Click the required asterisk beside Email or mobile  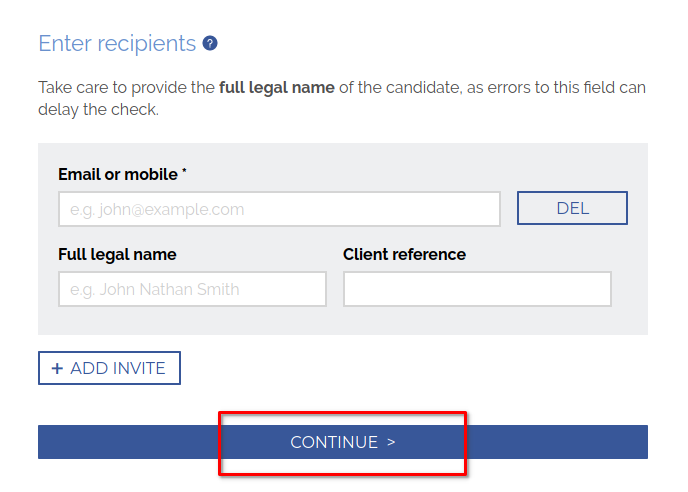pyautogui.click(x=185, y=173)
